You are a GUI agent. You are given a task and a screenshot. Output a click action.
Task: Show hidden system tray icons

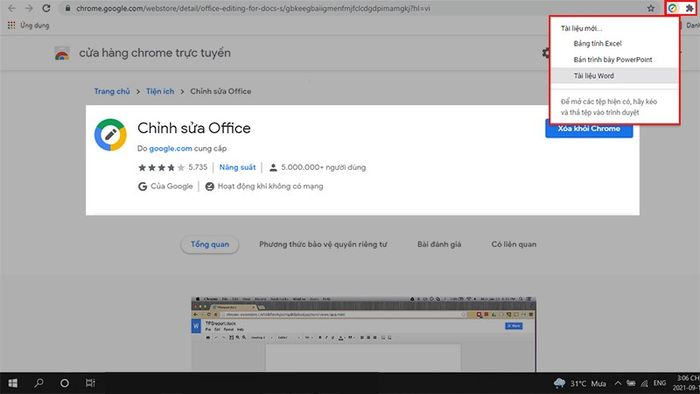[617, 383]
